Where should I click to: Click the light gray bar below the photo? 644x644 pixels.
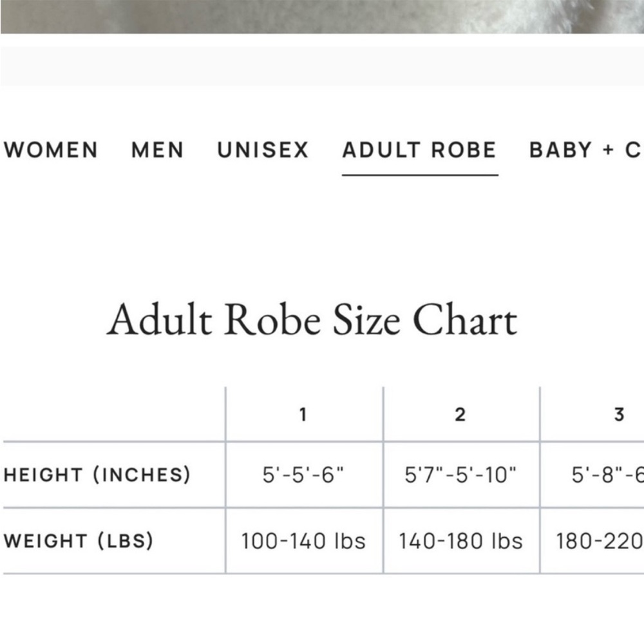pos(322,66)
